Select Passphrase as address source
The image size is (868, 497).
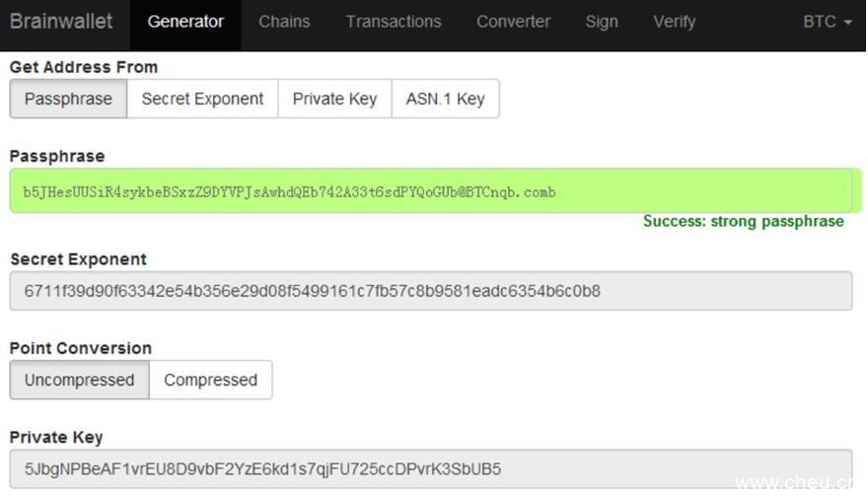68,99
